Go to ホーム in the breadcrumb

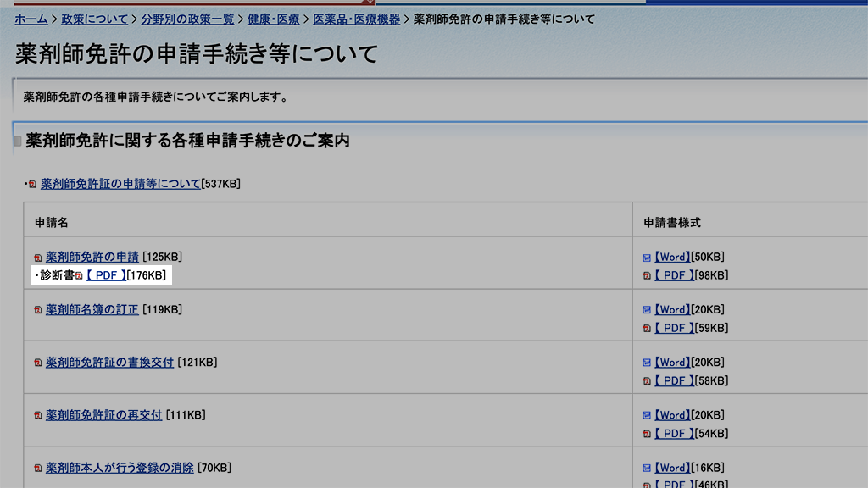31,19
